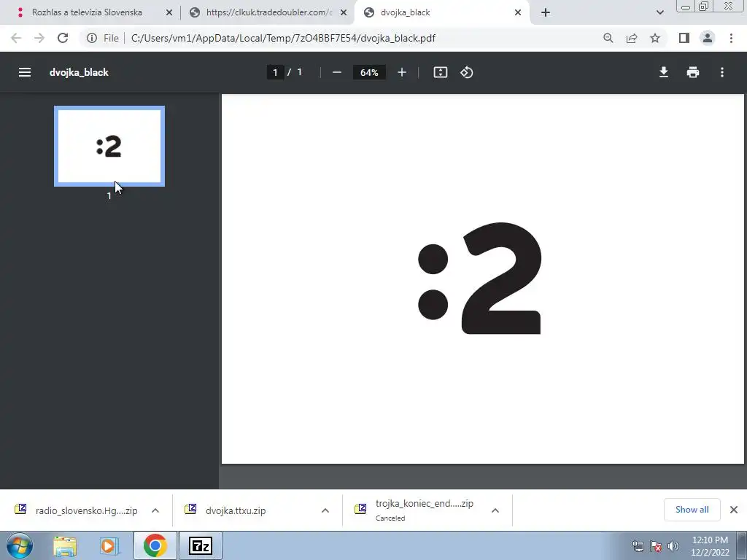Click the address bar file path
The width and height of the screenshot is (747, 560).
point(283,38)
